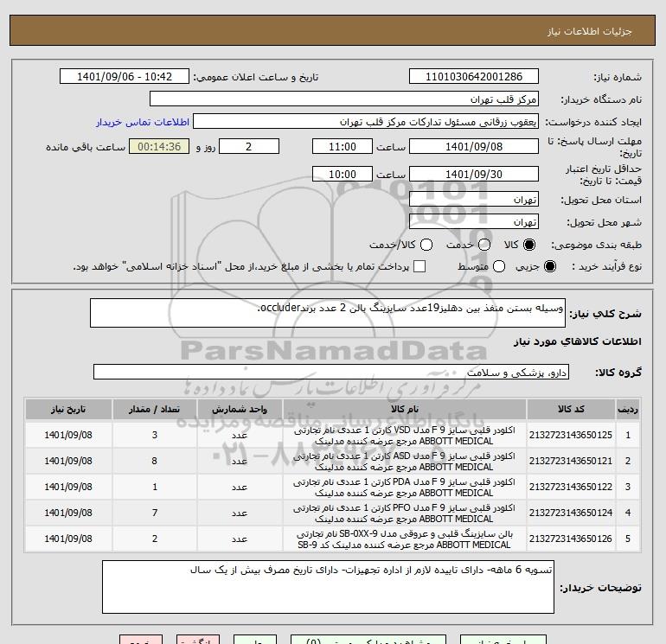Click the جزئیات اطلاعات نیاز page header
666x644 pixels.
tap(590, 31)
